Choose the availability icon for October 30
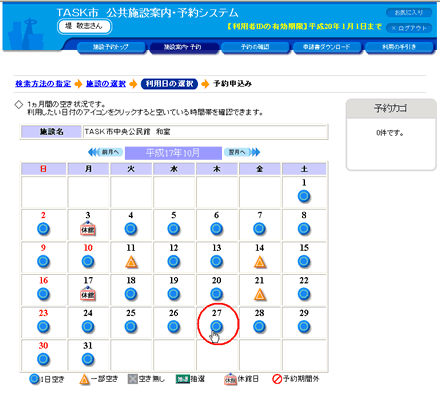The width and height of the screenshot is (440, 394). 43,359
